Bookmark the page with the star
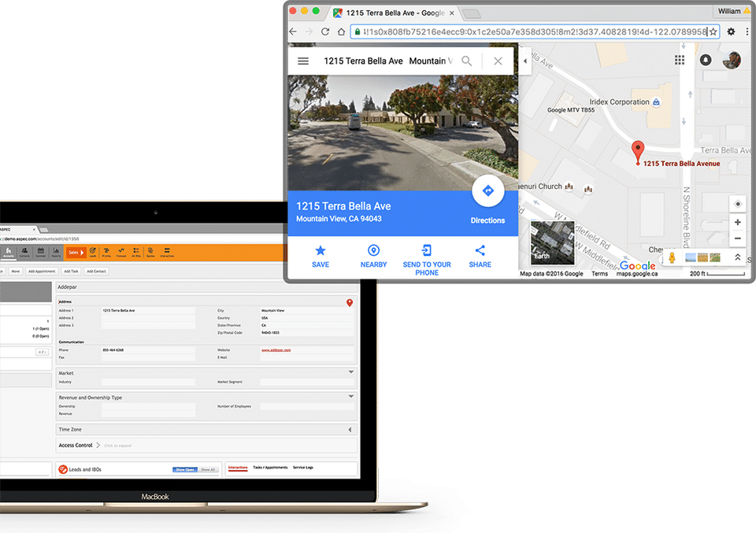Image resolution: width=756 pixels, height=533 pixels. coord(713,31)
